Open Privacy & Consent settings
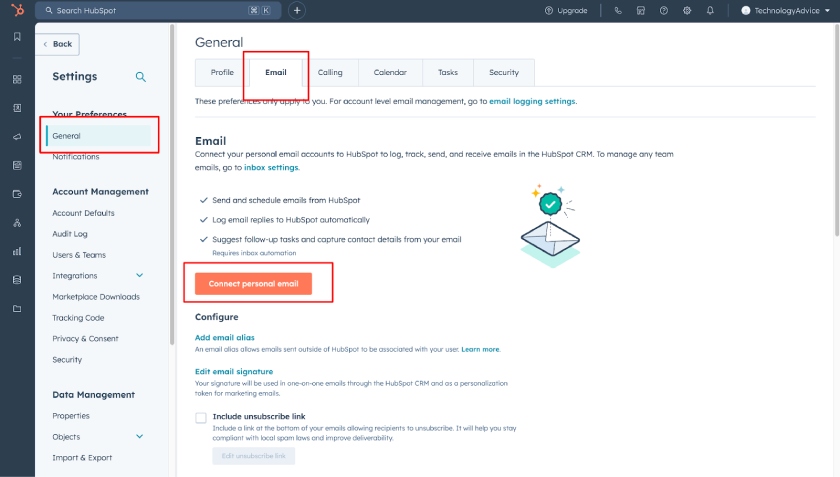The height and width of the screenshot is (477, 840). point(85,339)
